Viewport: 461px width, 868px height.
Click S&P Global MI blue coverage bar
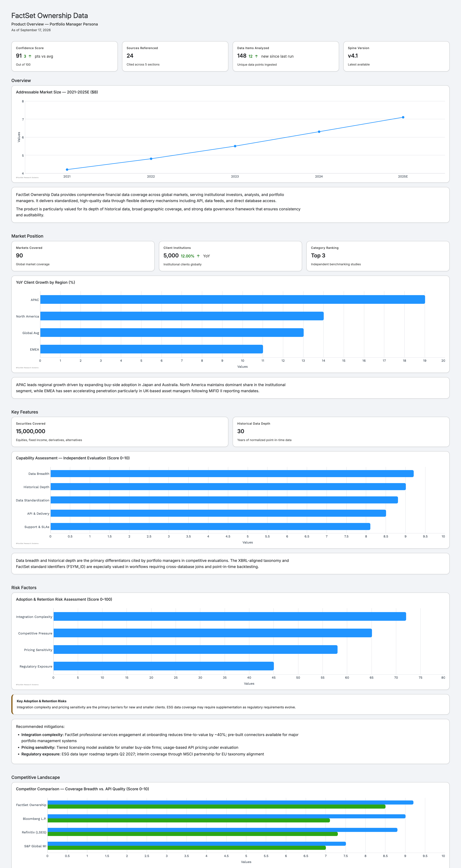(x=197, y=844)
